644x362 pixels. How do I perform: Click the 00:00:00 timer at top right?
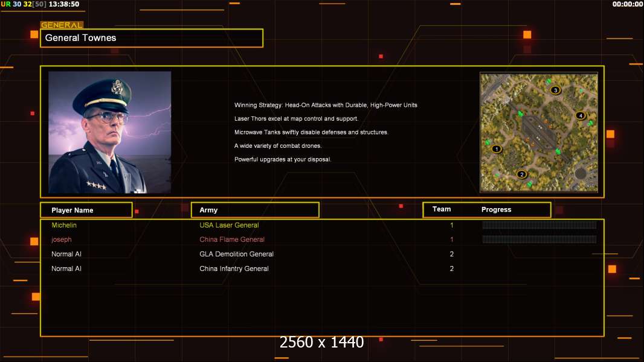point(627,4)
